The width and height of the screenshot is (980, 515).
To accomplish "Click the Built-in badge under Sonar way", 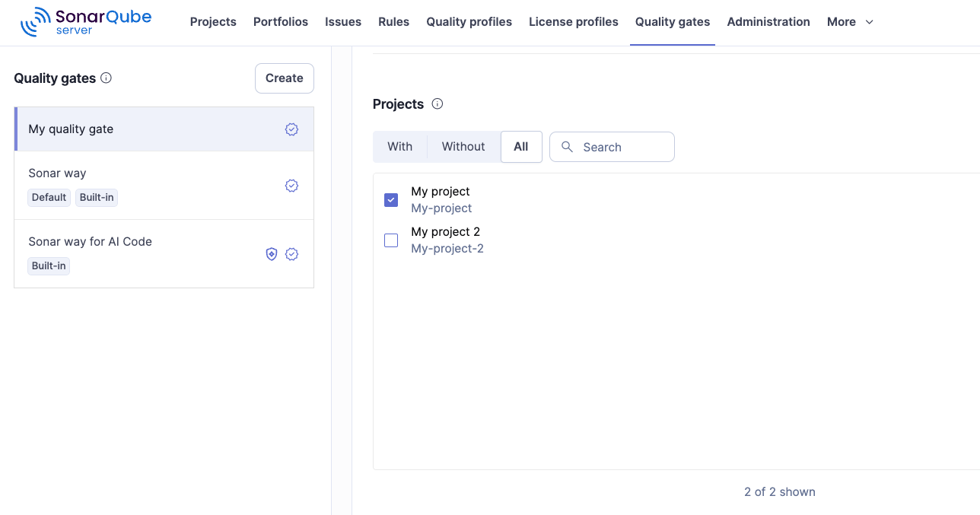I will [97, 197].
